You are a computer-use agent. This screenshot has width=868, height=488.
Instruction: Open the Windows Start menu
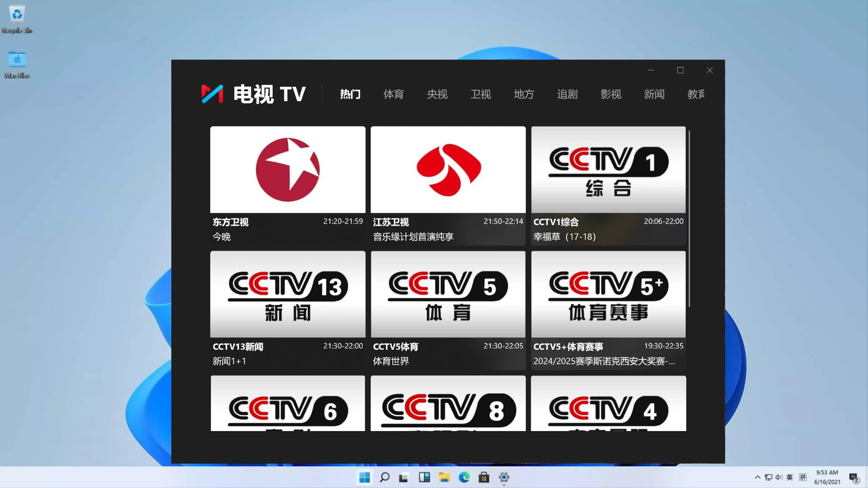pos(364,478)
